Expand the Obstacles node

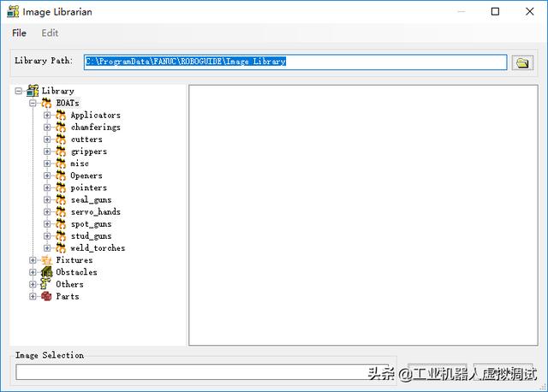click(x=33, y=272)
